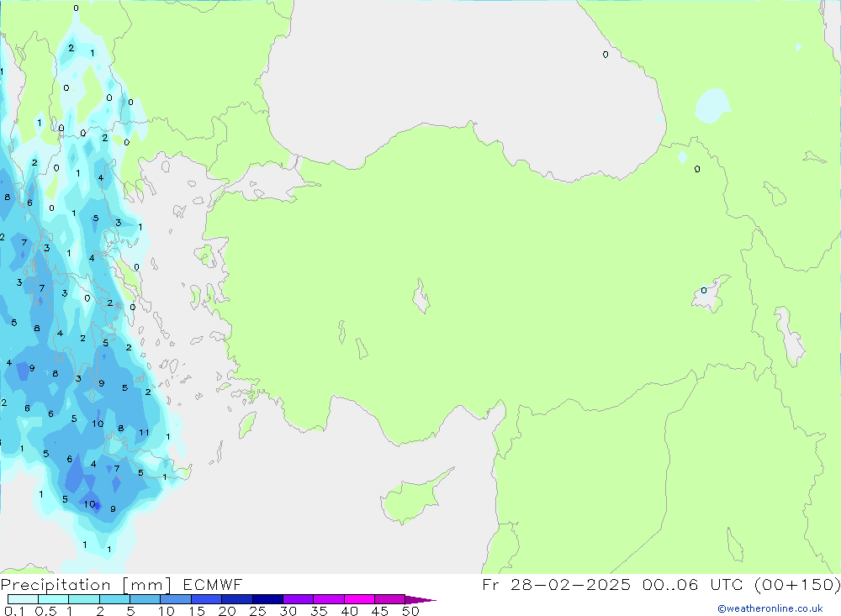Viewport: 841px width, 616px height.
Task: Click the '25' legend scale label
Action: pyautogui.click(x=257, y=611)
